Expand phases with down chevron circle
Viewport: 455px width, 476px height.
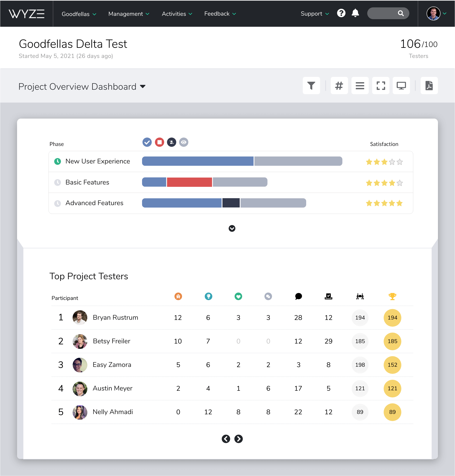[232, 228]
